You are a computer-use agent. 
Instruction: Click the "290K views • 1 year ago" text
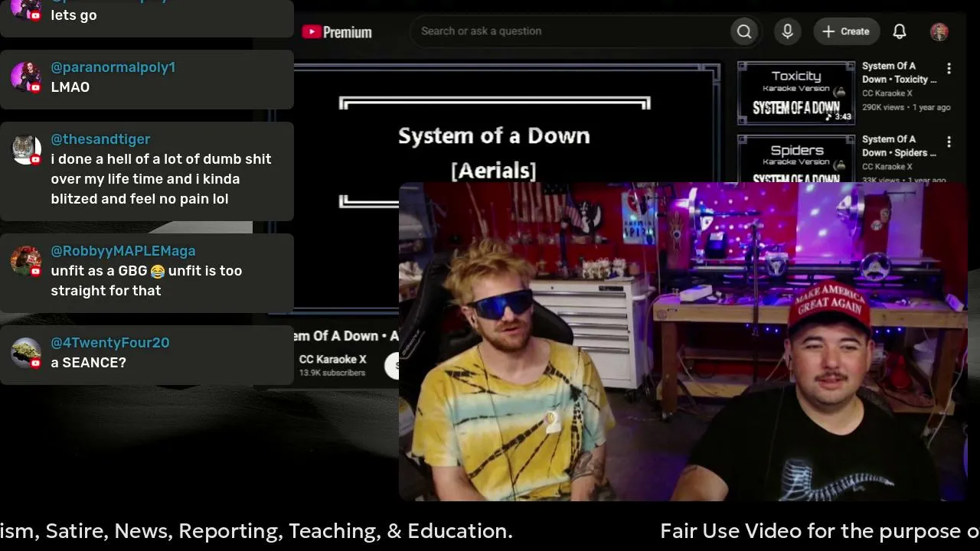pos(906,107)
